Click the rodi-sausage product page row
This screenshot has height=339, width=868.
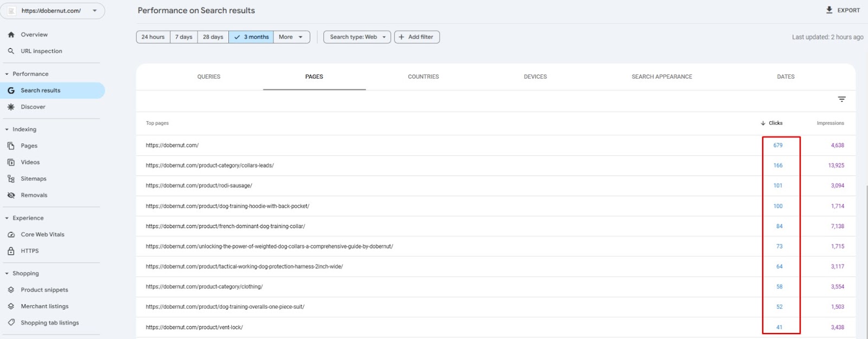click(x=496, y=186)
